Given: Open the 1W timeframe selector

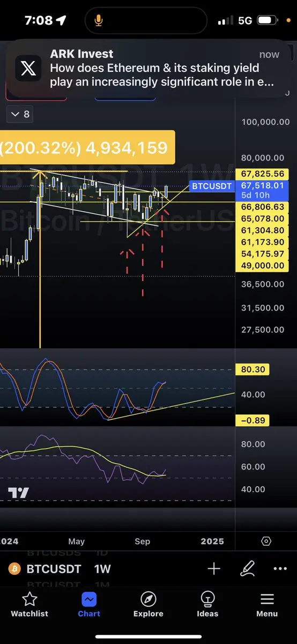Looking at the screenshot, I should 103,569.
